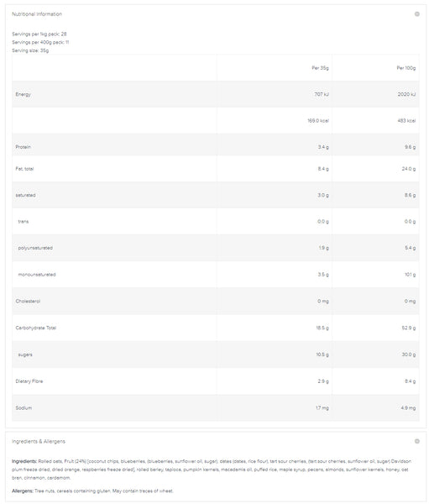Click the Per 100g column header

(x=405, y=68)
